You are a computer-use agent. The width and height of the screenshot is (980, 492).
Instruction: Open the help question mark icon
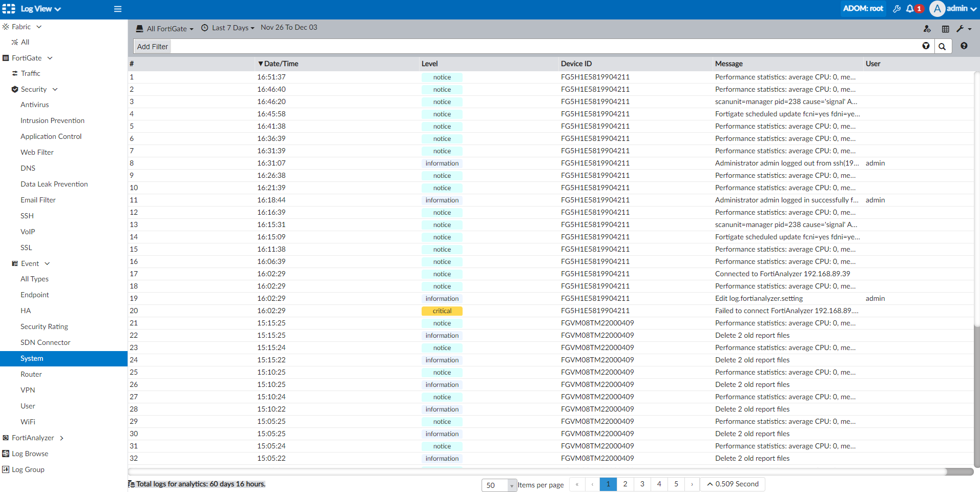964,46
